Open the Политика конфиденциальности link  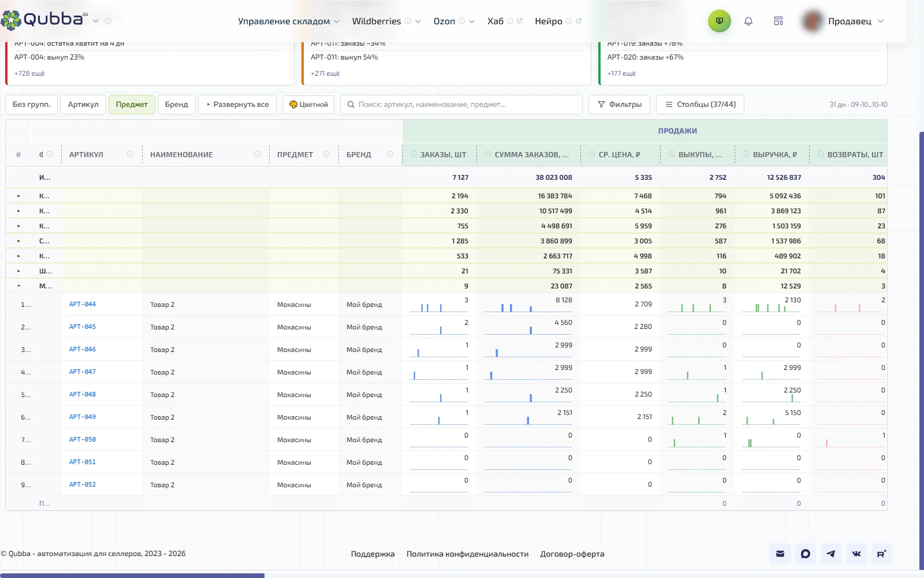[467, 554]
